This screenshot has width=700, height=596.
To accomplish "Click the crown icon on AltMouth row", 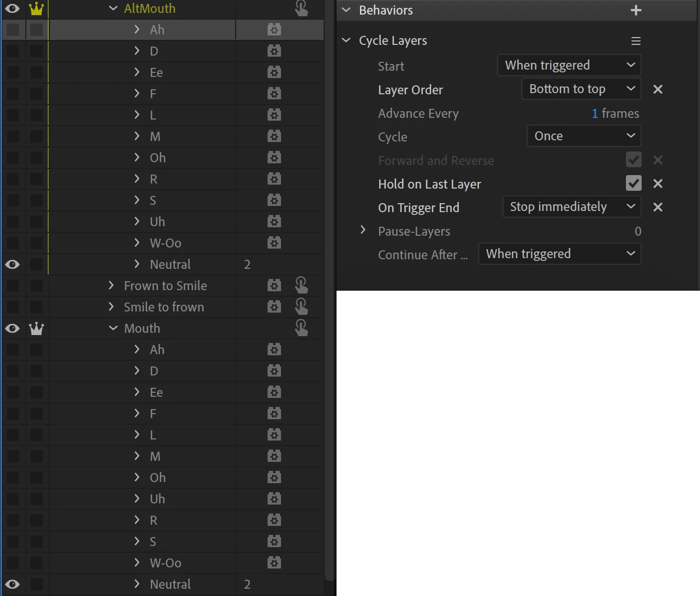I will coord(36,8).
